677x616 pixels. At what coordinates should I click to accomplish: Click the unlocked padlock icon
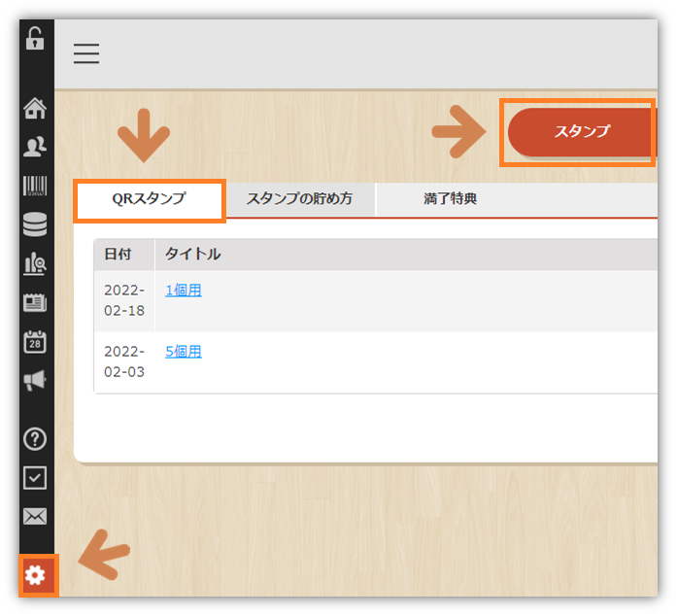tap(35, 38)
